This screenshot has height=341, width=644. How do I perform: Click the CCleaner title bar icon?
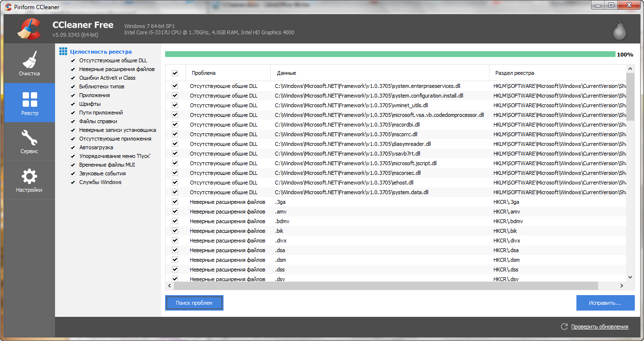pos(8,7)
